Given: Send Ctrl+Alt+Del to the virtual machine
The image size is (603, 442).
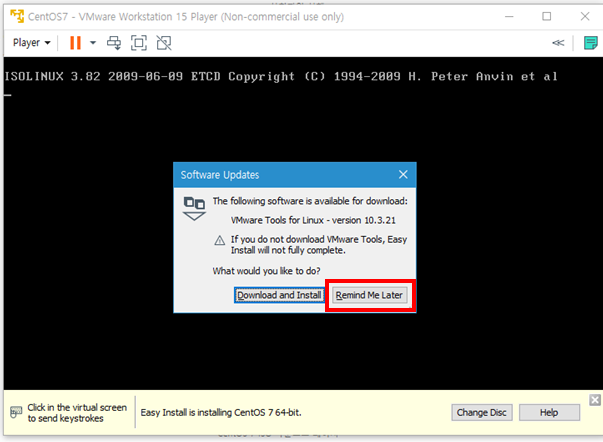Looking at the screenshot, I should [x=114, y=43].
